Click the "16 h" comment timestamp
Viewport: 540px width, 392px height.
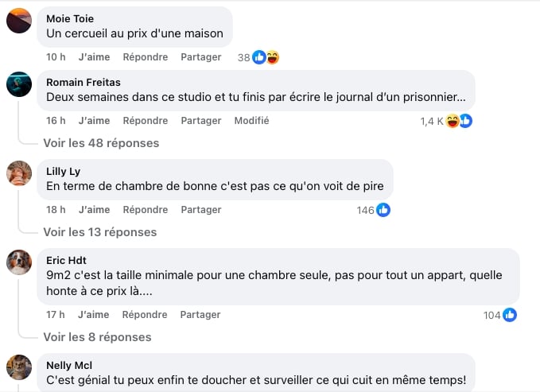coord(56,121)
